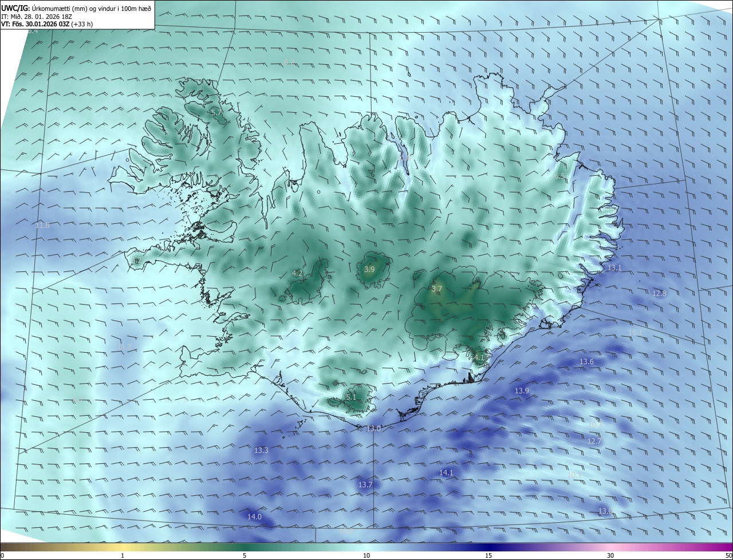
Task: Click the 3.7 value on the large glacier
Action: click(437, 289)
